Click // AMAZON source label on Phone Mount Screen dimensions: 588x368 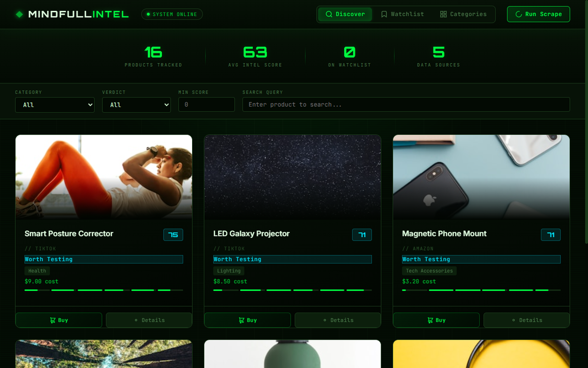coord(417,249)
